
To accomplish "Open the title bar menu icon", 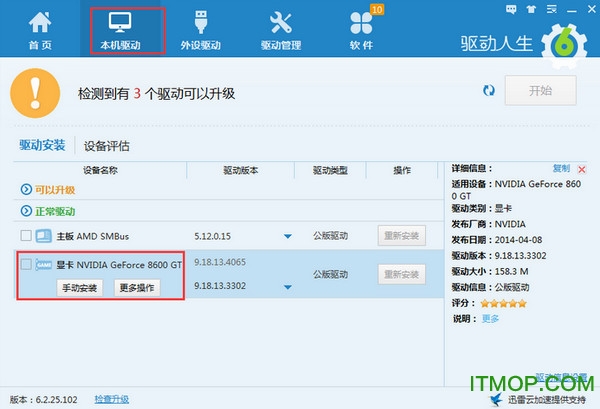I will point(551,9).
